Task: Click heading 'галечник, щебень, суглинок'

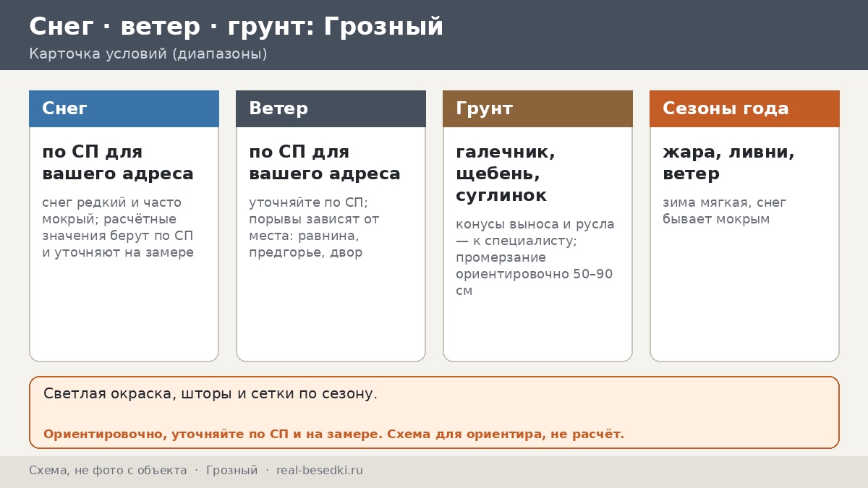Action: (506, 174)
